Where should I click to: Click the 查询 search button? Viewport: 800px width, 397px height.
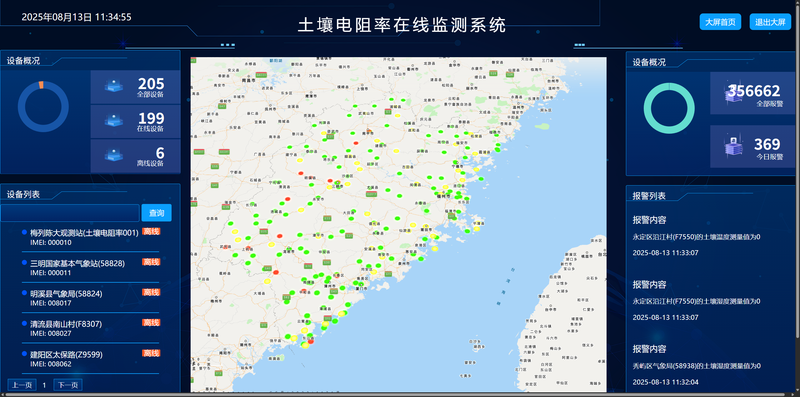pyautogui.click(x=157, y=213)
